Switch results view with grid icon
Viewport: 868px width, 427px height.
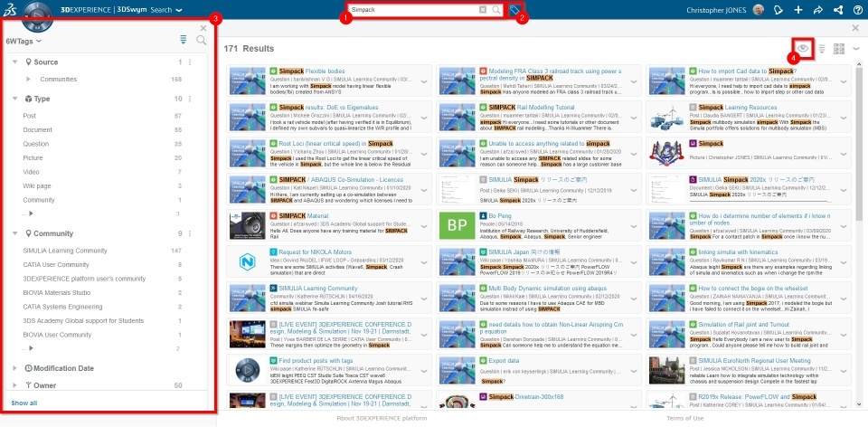pyautogui.click(x=839, y=49)
